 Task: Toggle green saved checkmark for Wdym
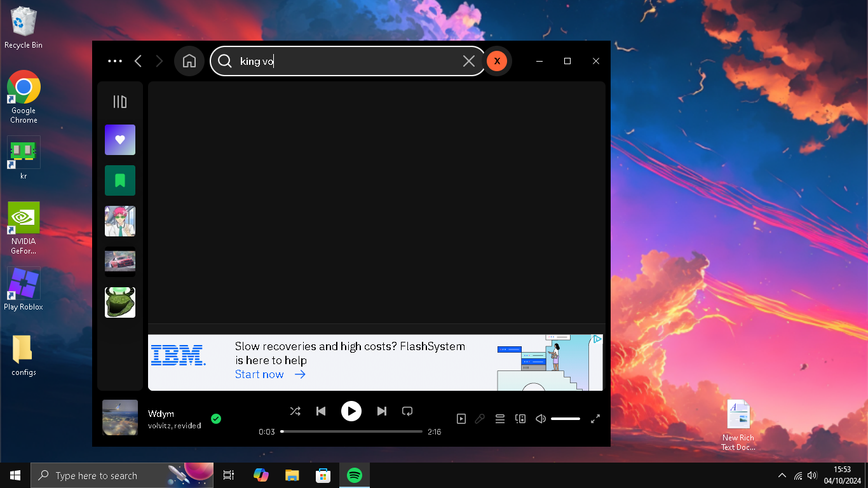point(216,419)
